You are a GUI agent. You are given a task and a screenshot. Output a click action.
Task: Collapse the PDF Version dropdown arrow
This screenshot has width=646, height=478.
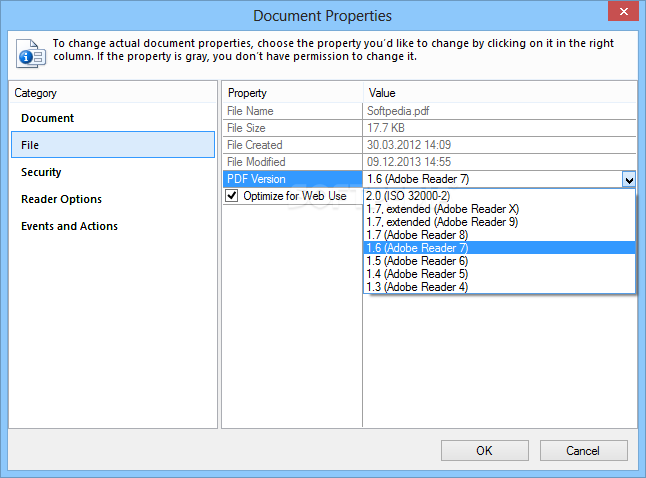629,180
